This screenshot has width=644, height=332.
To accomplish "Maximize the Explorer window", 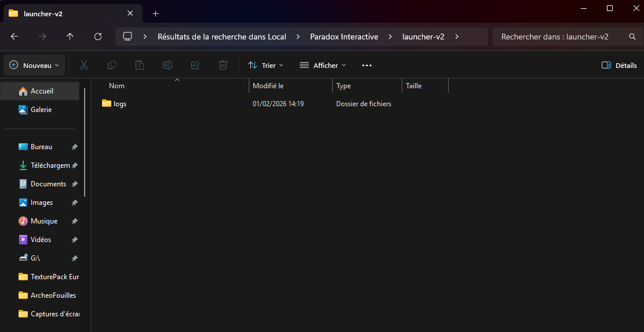I will 610,8.
